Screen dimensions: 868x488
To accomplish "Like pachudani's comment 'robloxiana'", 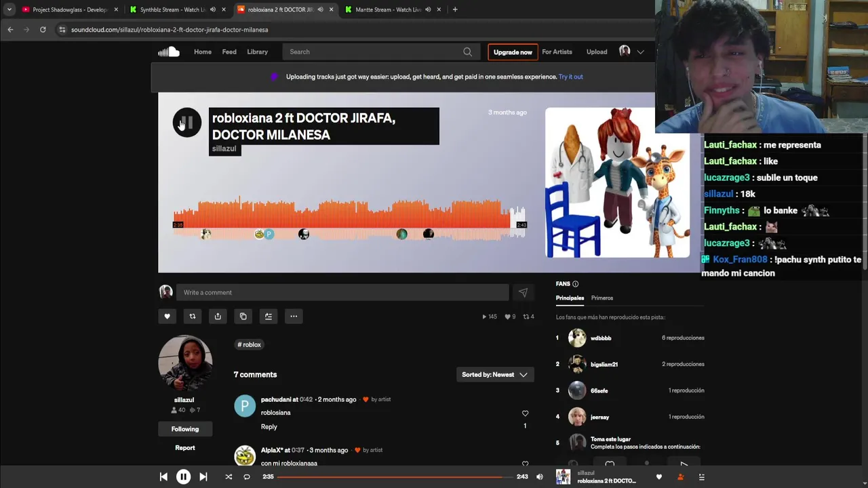I will pos(525,413).
